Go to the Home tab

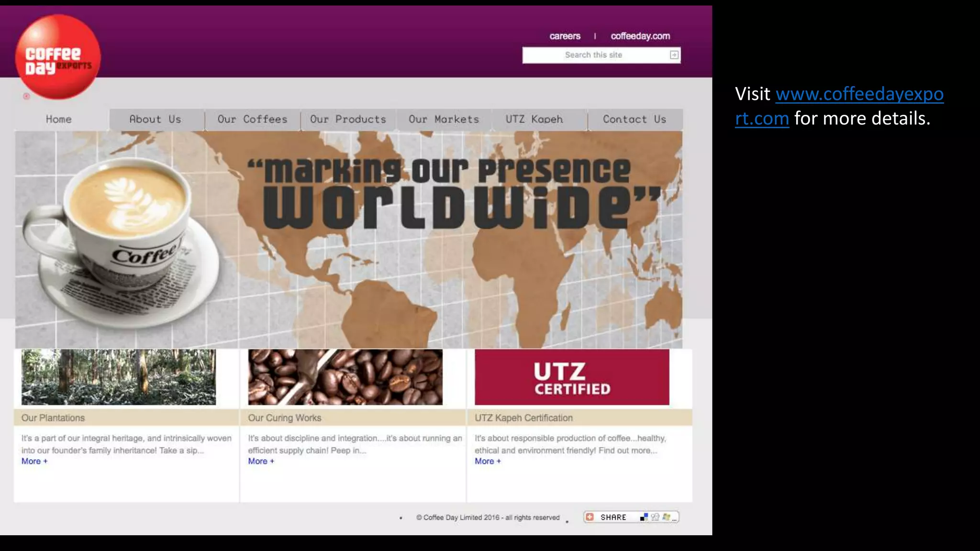(59, 120)
